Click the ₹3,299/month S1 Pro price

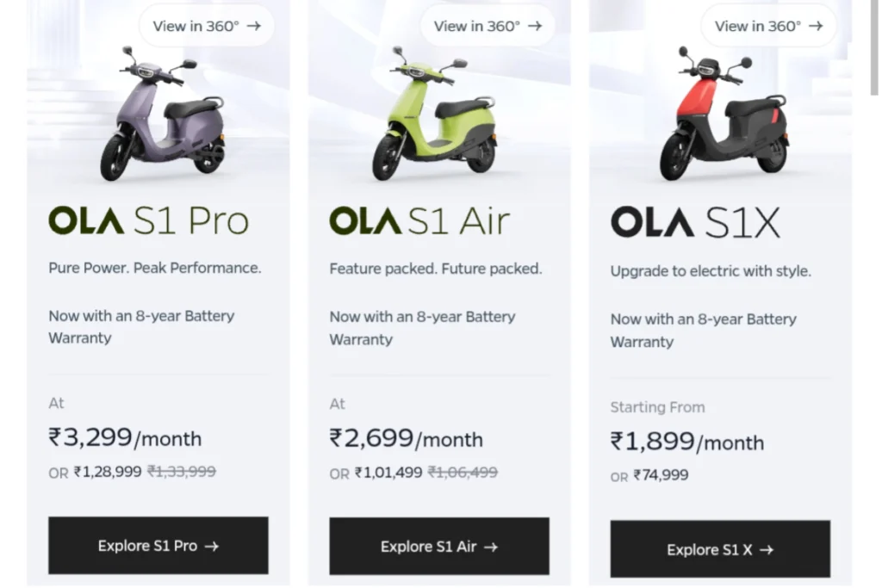[x=125, y=437]
